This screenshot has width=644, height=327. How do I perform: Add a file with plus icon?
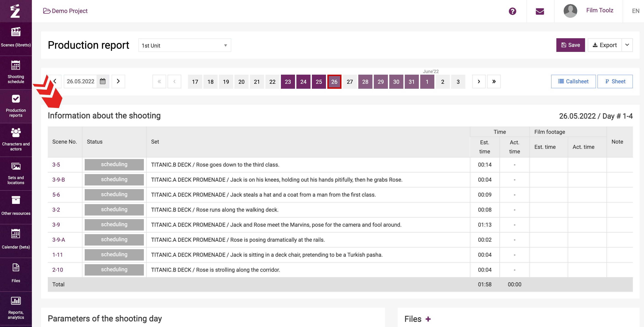pyautogui.click(x=428, y=319)
